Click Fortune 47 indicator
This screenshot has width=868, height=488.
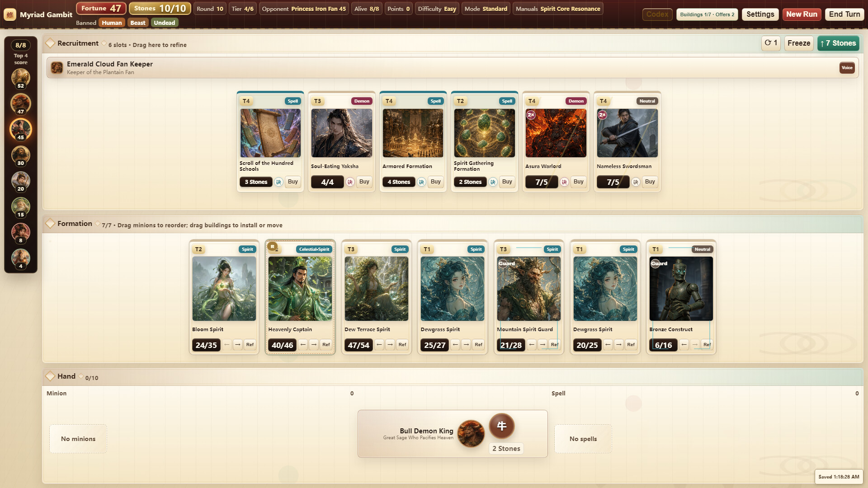coord(101,8)
